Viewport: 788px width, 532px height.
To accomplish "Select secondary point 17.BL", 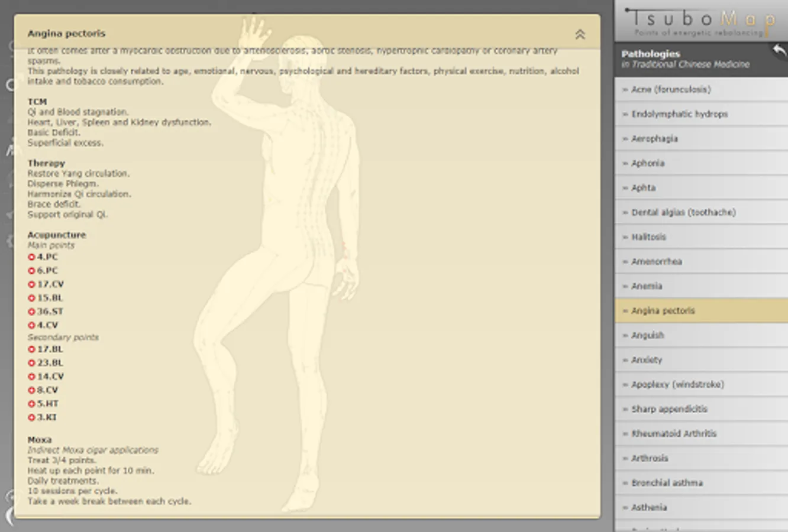I will click(46, 349).
